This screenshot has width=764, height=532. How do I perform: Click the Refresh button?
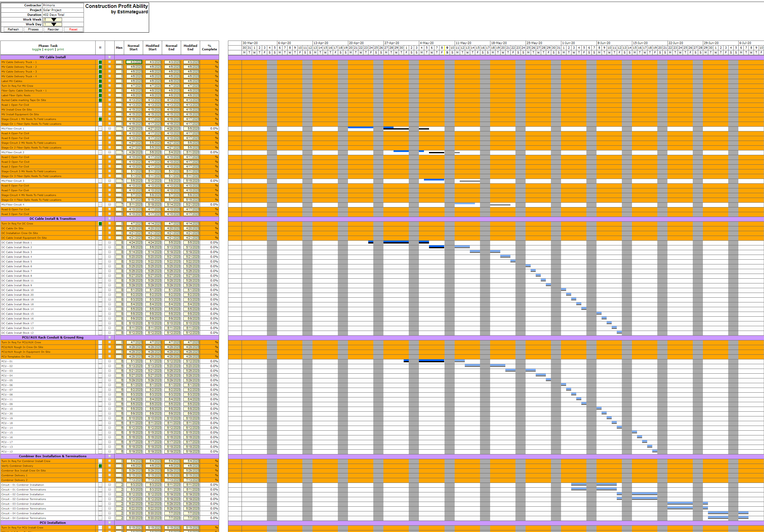coord(13,29)
